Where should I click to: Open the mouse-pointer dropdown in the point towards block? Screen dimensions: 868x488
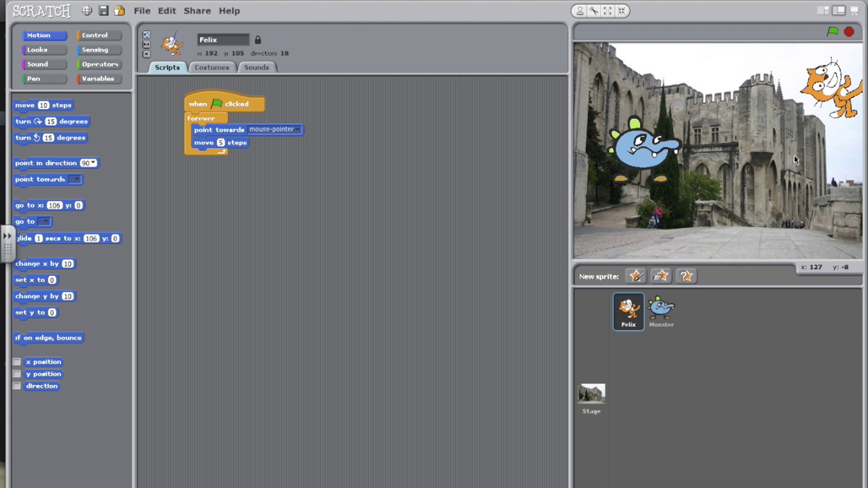[x=275, y=129]
